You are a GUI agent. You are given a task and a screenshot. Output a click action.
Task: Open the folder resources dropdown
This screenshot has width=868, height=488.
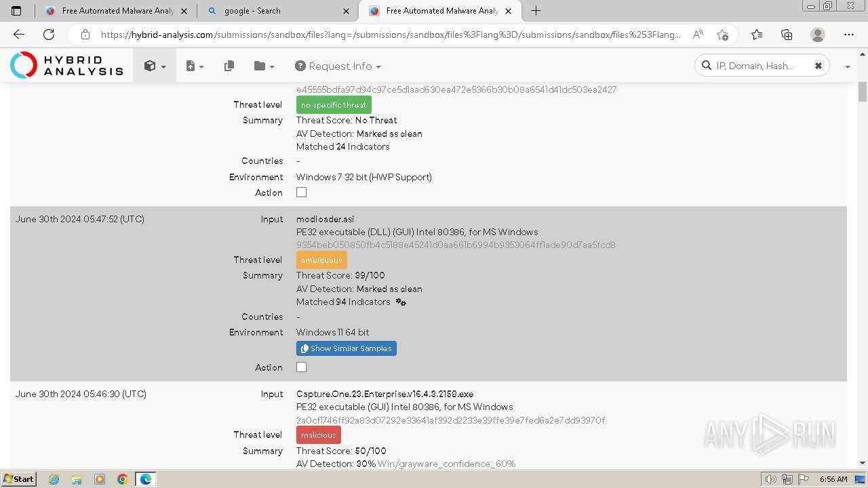coord(264,66)
